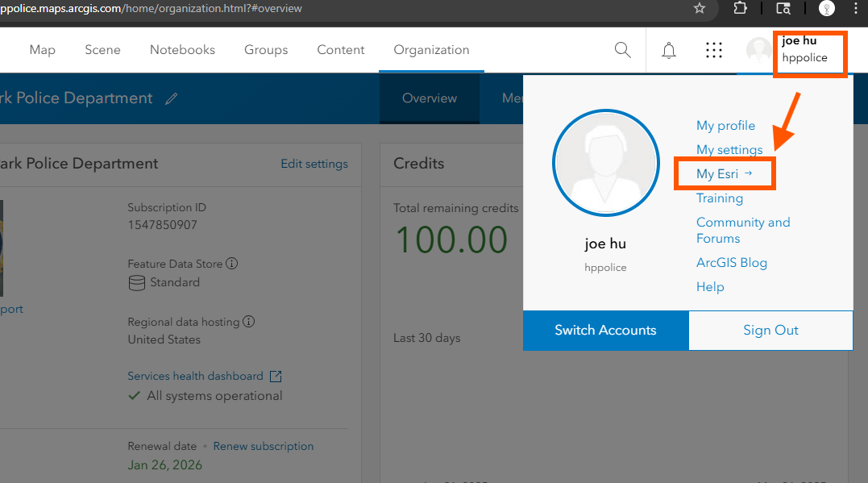Image resolution: width=868 pixels, height=483 pixels.
Task: Open My profile link
Action: pyautogui.click(x=725, y=126)
